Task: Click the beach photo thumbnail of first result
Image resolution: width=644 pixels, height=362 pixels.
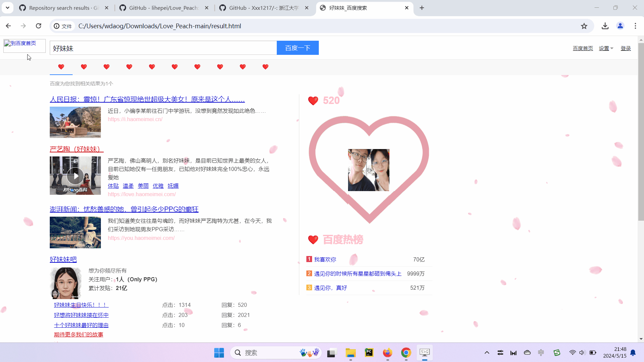Action: point(75,122)
